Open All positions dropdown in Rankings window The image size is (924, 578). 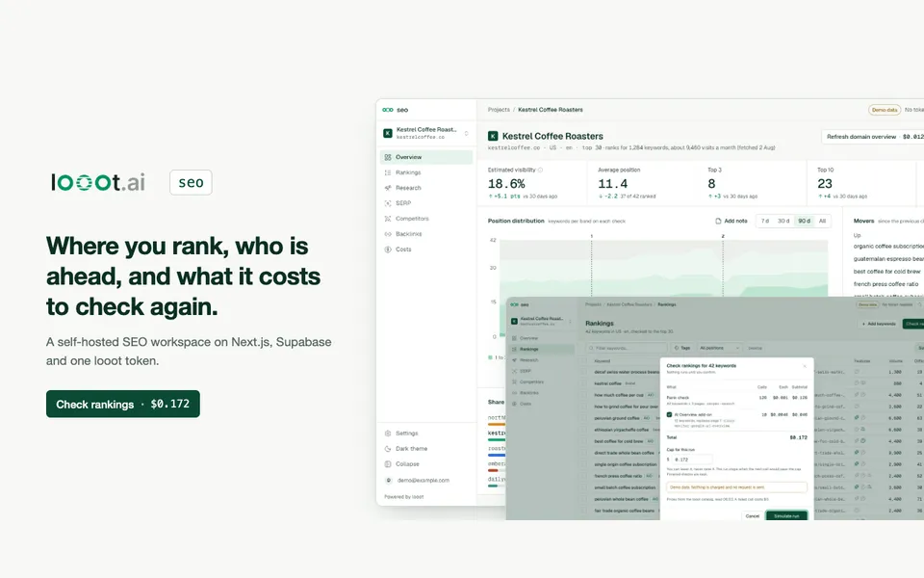pyautogui.click(x=719, y=348)
